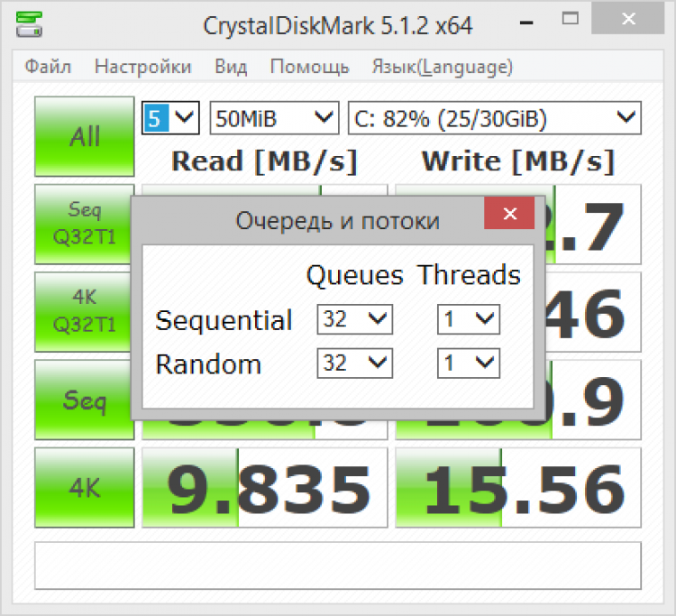This screenshot has width=676, height=616.
Task: Click the 4K write result 15.56
Action: [518, 487]
